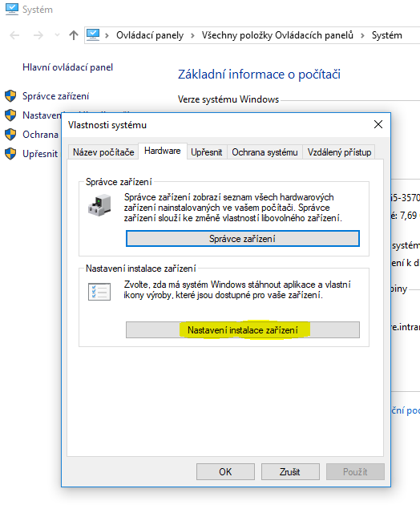Go forward with the navigation arrow
The width and height of the screenshot is (420, 517).
point(38,35)
